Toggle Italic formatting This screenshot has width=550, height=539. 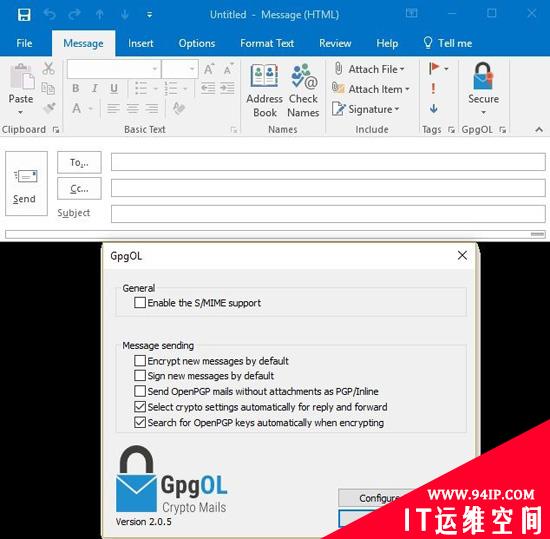tap(94, 88)
